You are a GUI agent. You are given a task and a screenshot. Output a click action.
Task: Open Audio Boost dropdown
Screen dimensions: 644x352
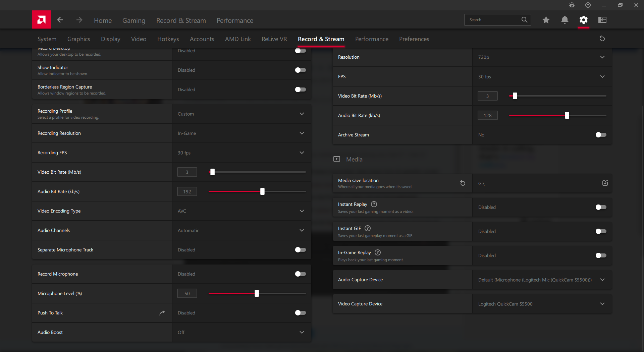pos(241,333)
